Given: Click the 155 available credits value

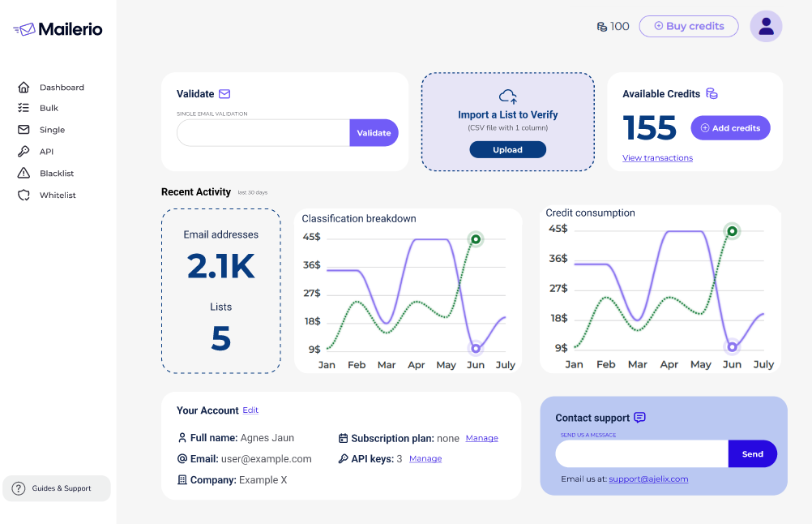Looking at the screenshot, I should [649, 128].
